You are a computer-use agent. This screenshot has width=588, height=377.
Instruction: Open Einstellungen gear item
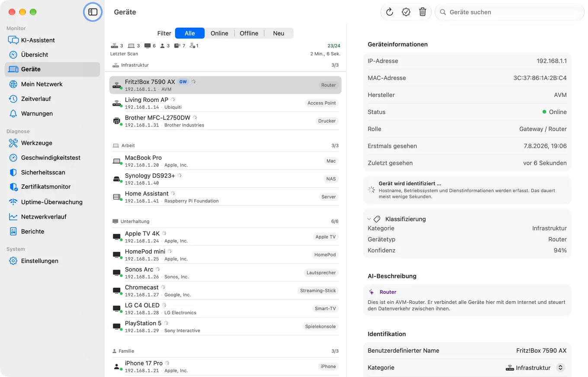52,261
